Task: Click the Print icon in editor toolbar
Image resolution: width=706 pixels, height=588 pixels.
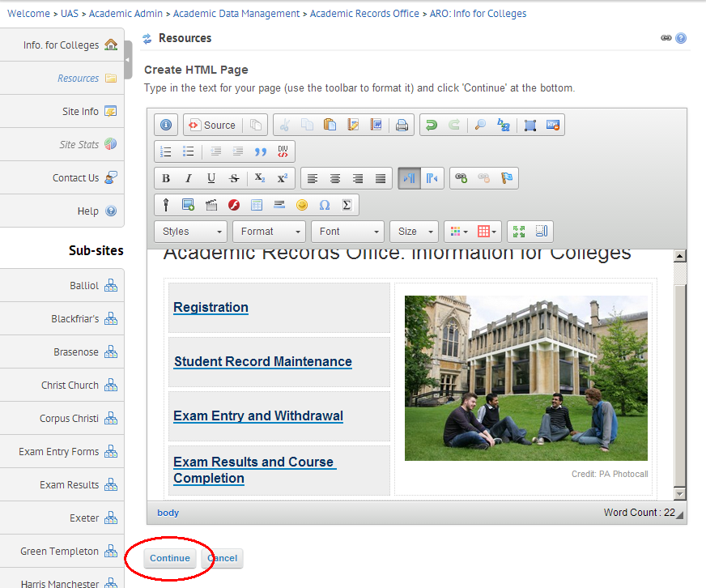Action: (x=402, y=125)
